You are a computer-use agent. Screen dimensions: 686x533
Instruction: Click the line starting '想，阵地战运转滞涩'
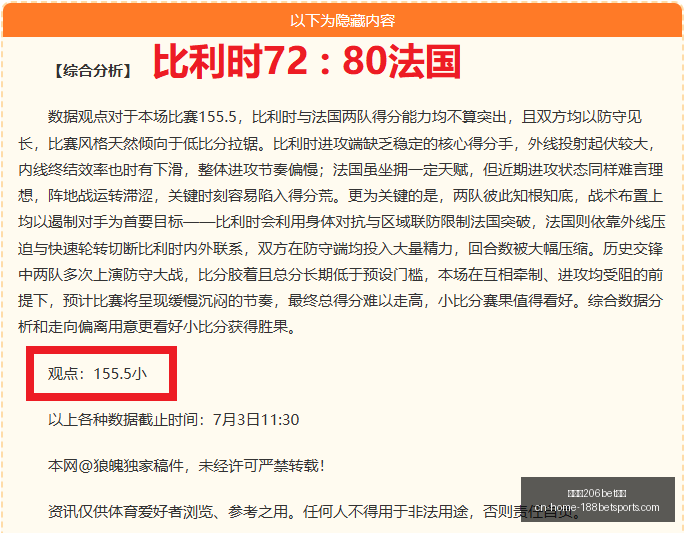[x=341, y=196]
